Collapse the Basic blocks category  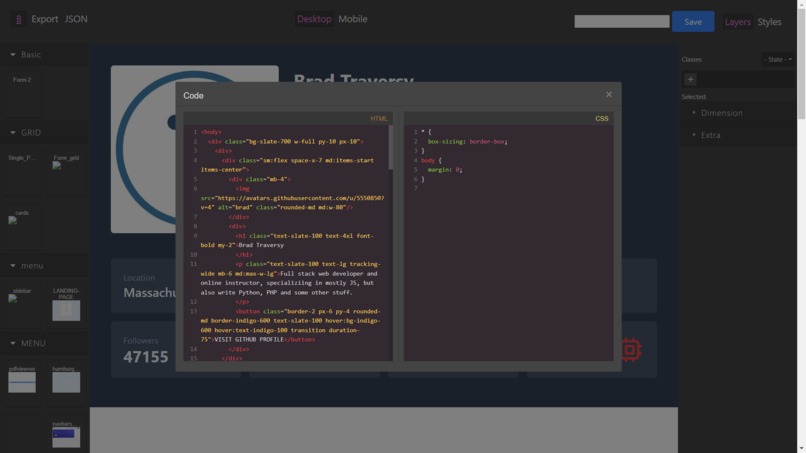click(44, 55)
